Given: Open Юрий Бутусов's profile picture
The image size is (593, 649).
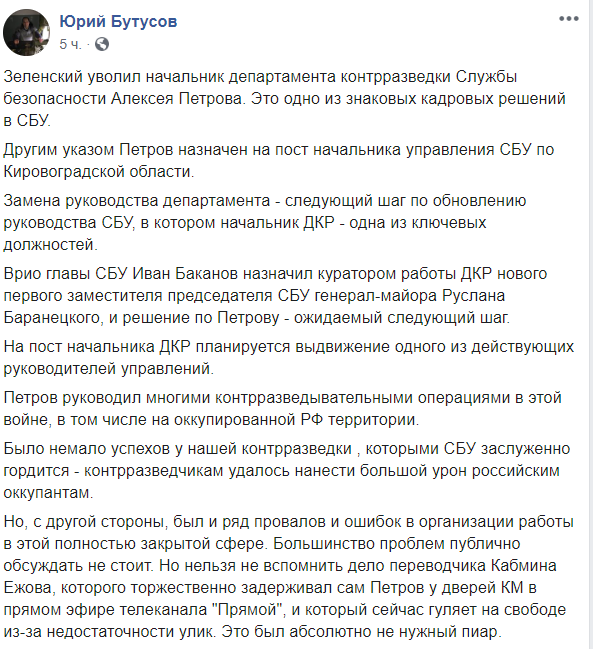Looking at the screenshot, I should [x=26, y=32].
